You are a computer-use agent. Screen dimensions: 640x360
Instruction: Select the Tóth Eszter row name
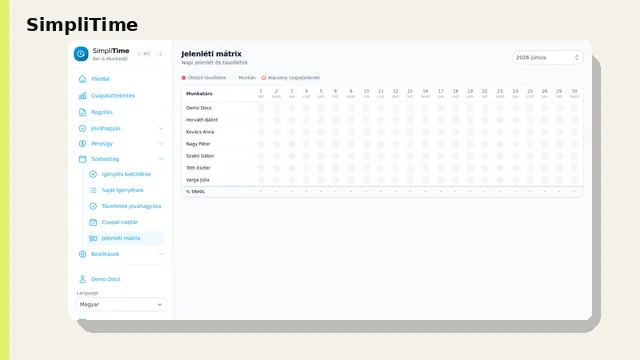(x=198, y=168)
